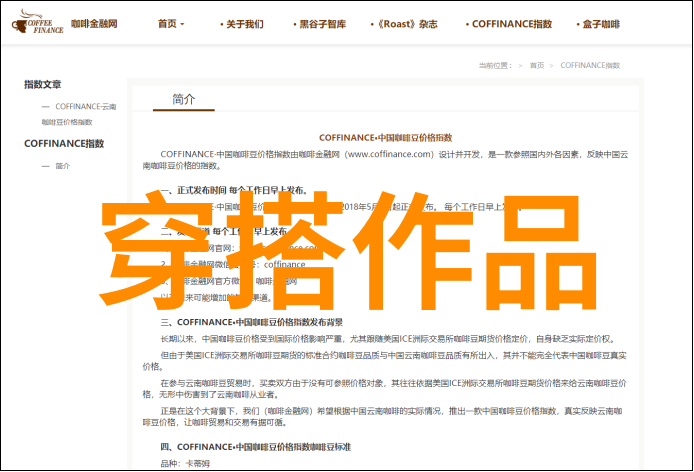Screen dimensions: 694x472
Task: Expand the 首页 dropdown menu
Action: (x=171, y=24)
